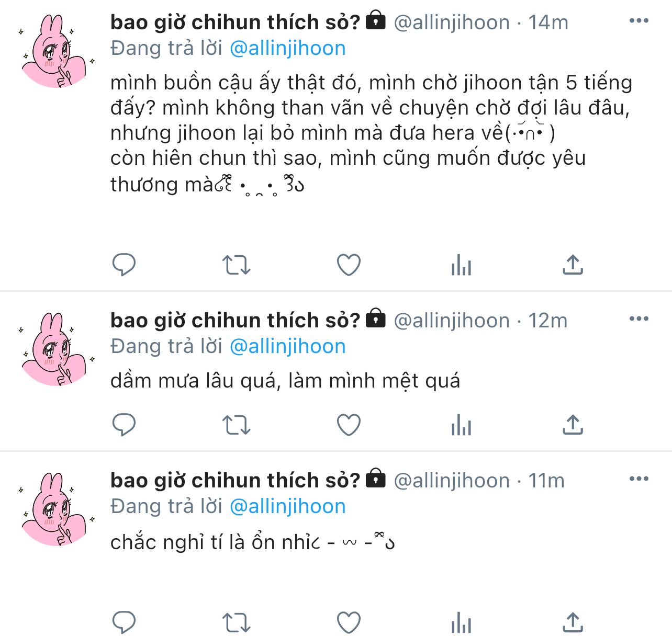Like the 'dầm mưa lâu quá' tweet

(349, 425)
